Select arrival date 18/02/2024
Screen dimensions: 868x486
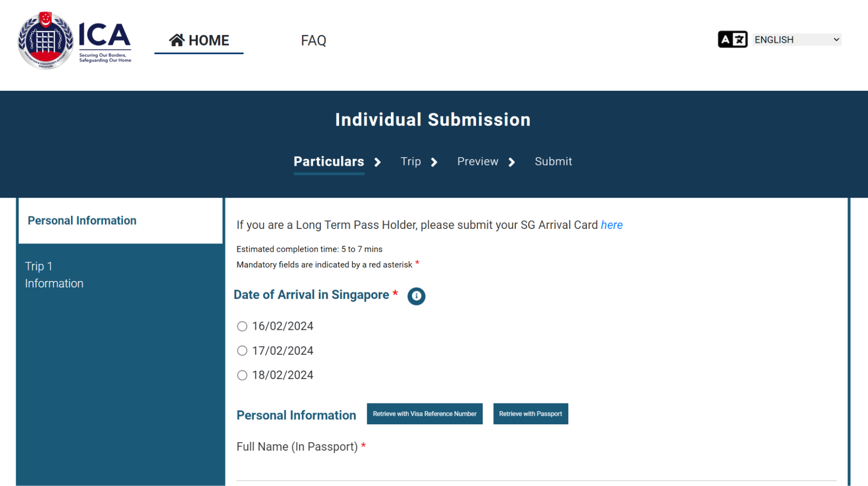(242, 375)
